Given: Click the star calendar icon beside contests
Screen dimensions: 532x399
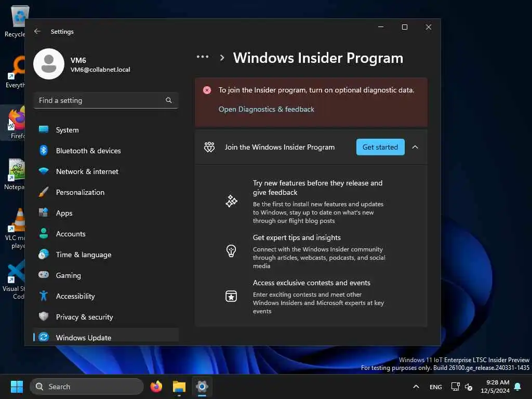Looking at the screenshot, I should tap(231, 296).
